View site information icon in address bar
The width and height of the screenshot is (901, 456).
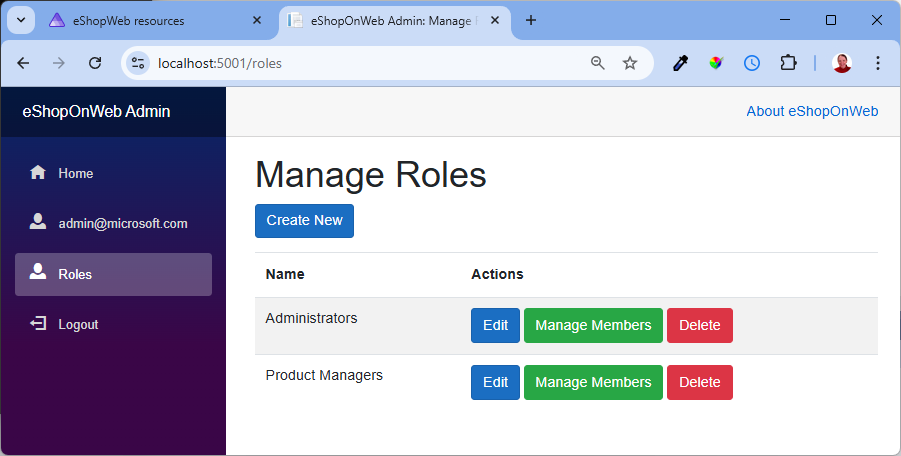[138, 63]
